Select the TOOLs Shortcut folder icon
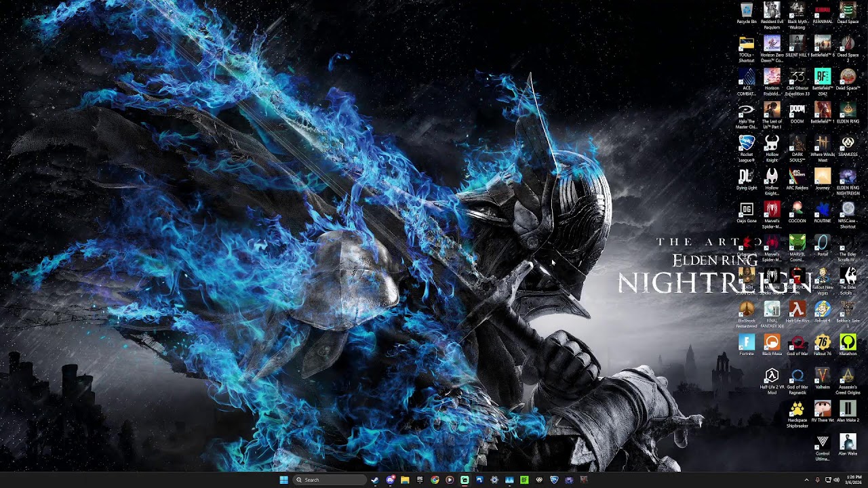Screen dimensions: 868x488 (x=747, y=49)
